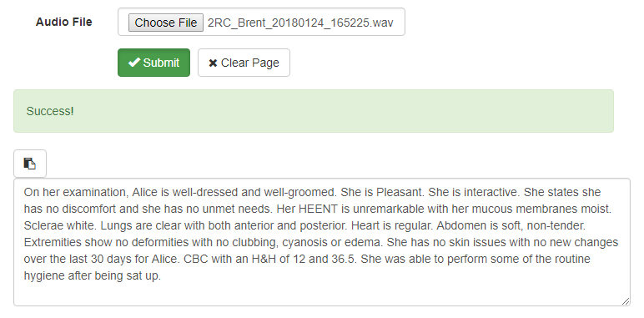Open the Choose File browser button

tap(166, 23)
